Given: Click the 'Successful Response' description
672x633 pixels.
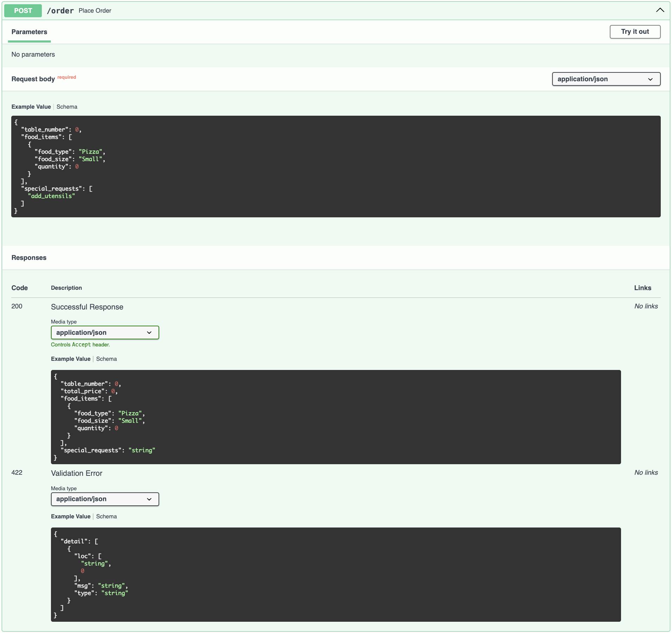Looking at the screenshot, I should (x=87, y=307).
